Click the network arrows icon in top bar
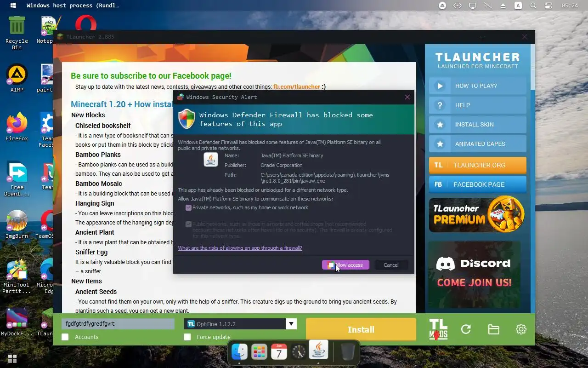The width and height of the screenshot is (588, 368). coord(457,6)
